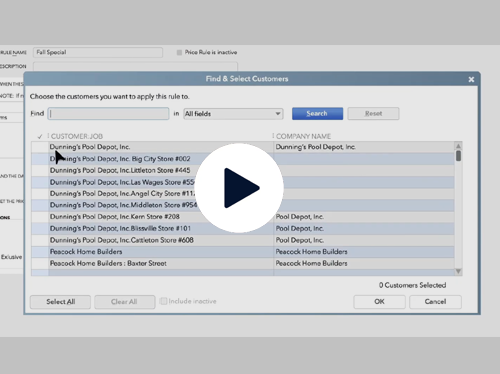Image resolution: width=500 pixels, height=374 pixels.
Task: Click the Rule Name field containing Fall Special
Action: coord(98,52)
